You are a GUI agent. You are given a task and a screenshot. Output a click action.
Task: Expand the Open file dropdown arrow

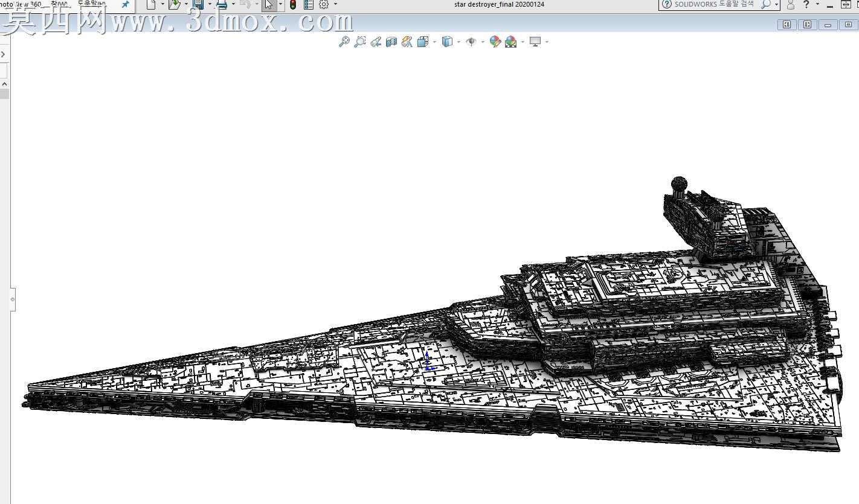(186, 5)
